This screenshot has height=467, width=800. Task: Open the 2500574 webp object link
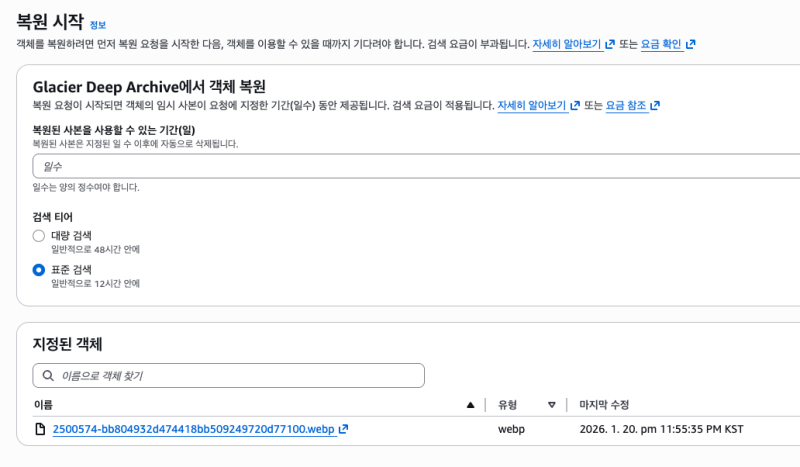(x=193, y=430)
